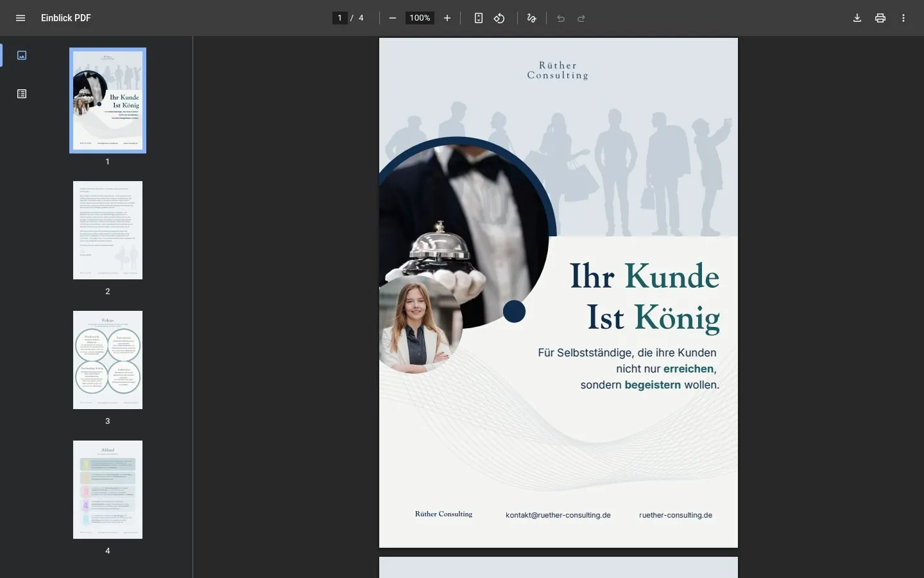Activate the draw annotation tool
Screen dimensions: 924x578
[x=531, y=18]
